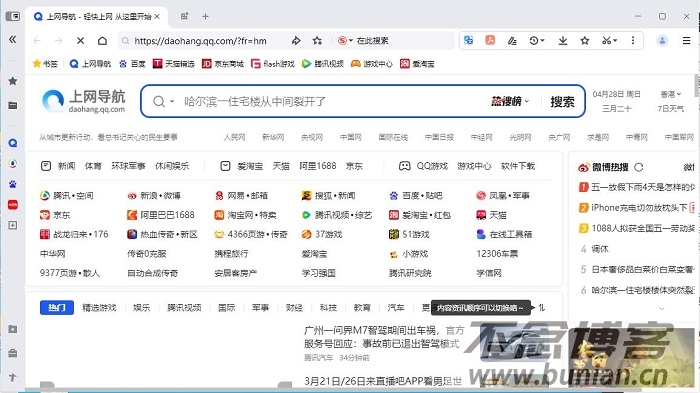Viewport: 700px width, 393px height.
Task: Open the 软件下载 category link
Action: pos(518,166)
